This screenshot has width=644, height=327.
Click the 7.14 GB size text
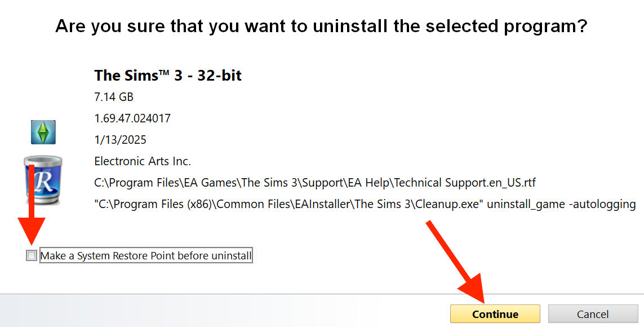pos(114,97)
